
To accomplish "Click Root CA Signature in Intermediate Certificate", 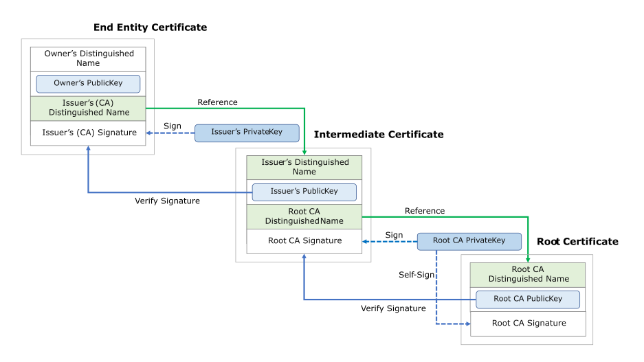I will [x=304, y=241].
